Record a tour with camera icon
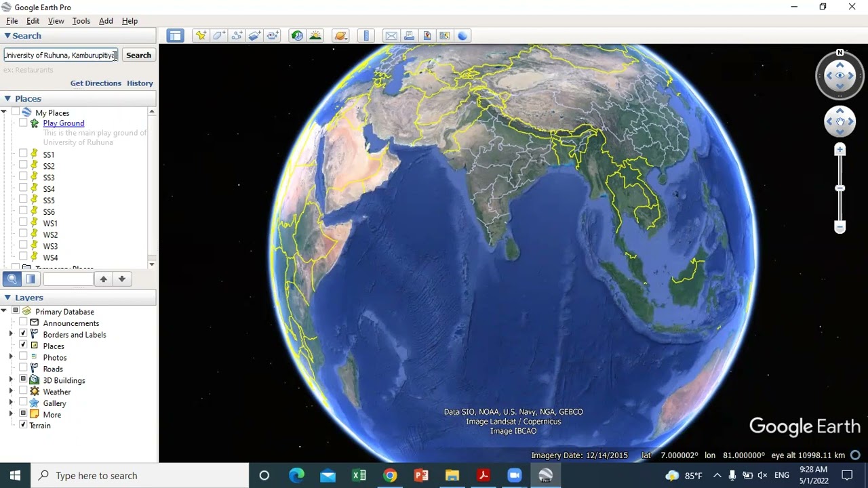Viewport: 868px width, 488px height. [273, 36]
